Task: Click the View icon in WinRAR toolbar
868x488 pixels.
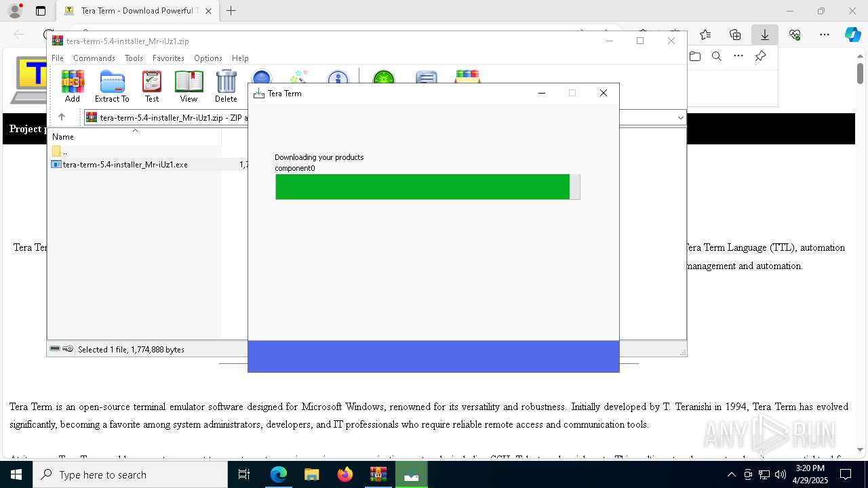Action: tap(189, 86)
